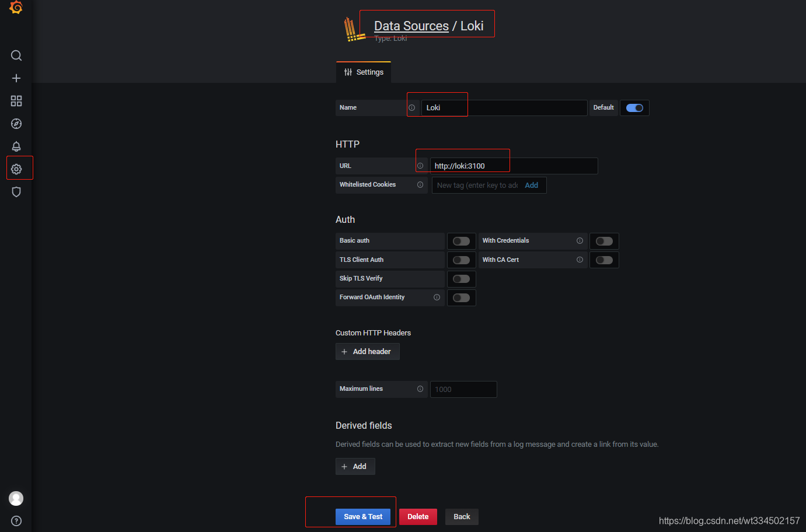The width and height of the screenshot is (806, 532).
Task: Focus the URL input field
Action: [x=514, y=166]
